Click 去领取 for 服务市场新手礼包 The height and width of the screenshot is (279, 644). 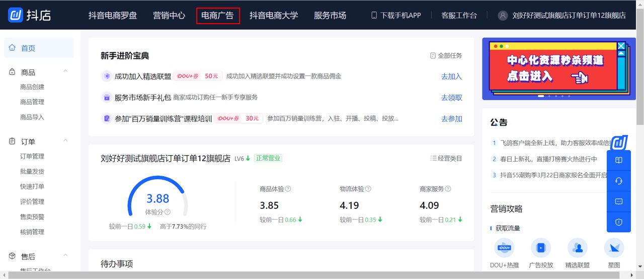click(451, 98)
